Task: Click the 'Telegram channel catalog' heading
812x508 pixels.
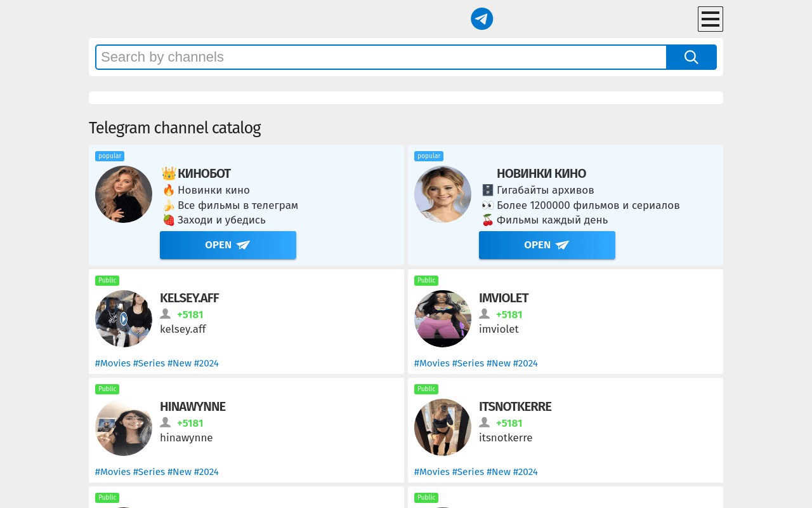Action: pyautogui.click(x=175, y=128)
